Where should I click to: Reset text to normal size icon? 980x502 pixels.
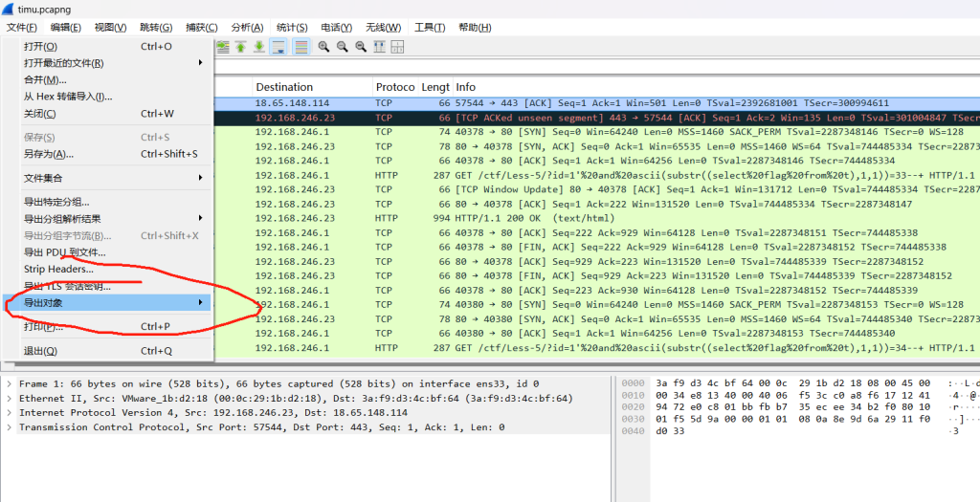(x=361, y=46)
